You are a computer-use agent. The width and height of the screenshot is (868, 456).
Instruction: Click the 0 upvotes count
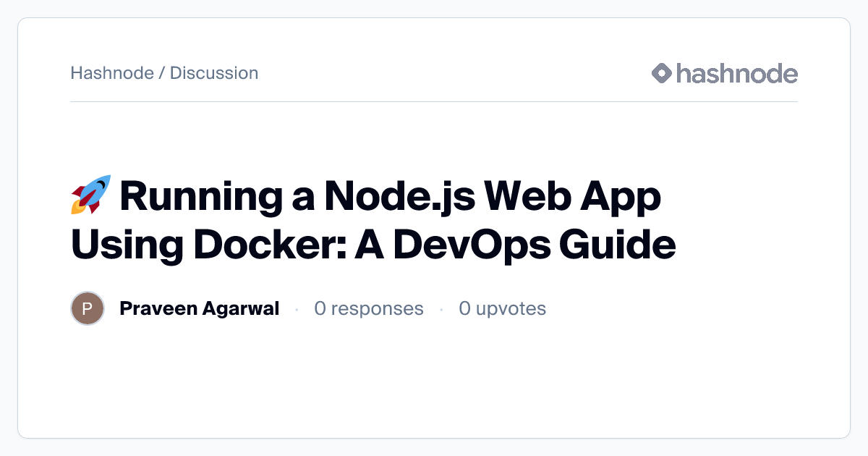(502, 309)
